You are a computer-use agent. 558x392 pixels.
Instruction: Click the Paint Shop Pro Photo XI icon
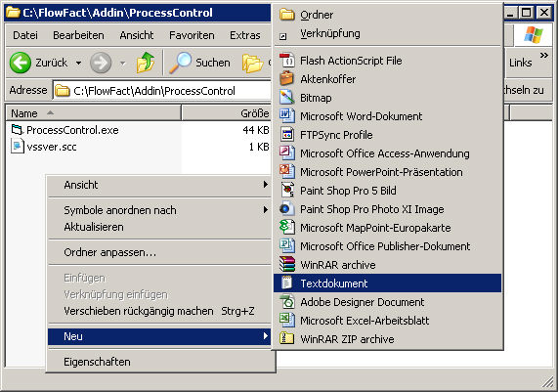click(287, 209)
